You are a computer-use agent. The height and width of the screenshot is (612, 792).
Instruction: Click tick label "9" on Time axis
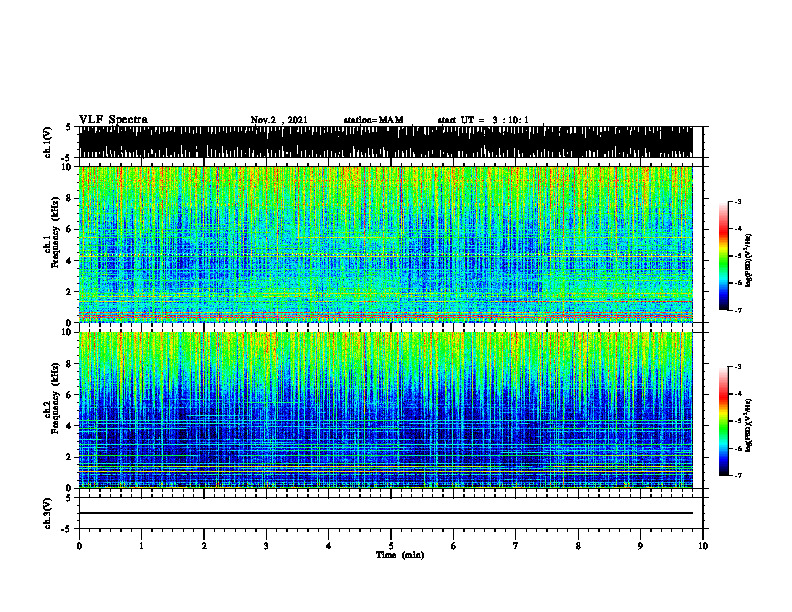tap(640, 546)
